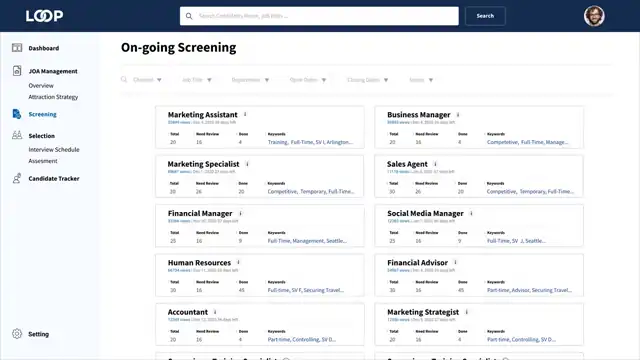Click info icon next to Financial Advisor
Screen dimensions: 640x360
(456, 262)
